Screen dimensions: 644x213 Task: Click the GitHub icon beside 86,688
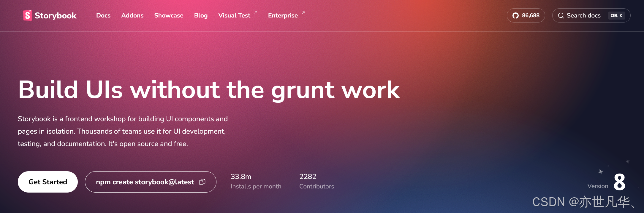coord(516,15)
